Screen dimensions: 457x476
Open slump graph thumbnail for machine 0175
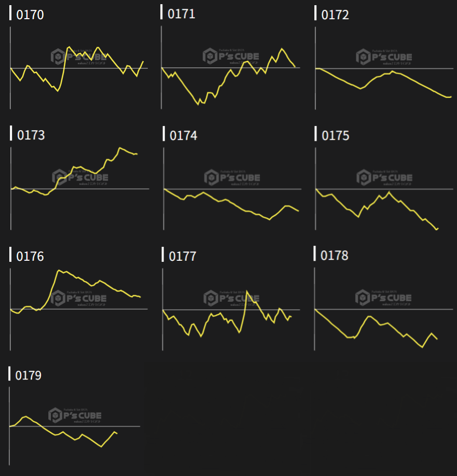pos(384,189)
